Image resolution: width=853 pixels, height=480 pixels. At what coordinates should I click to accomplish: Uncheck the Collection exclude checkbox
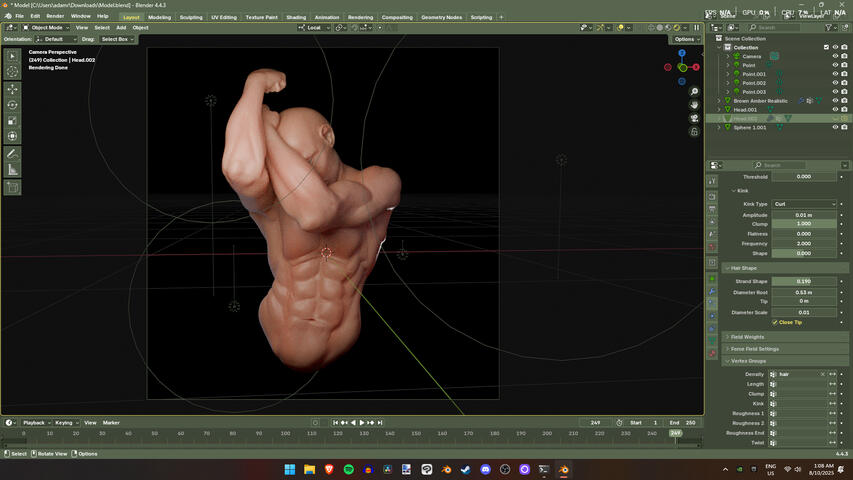[826, 47]
